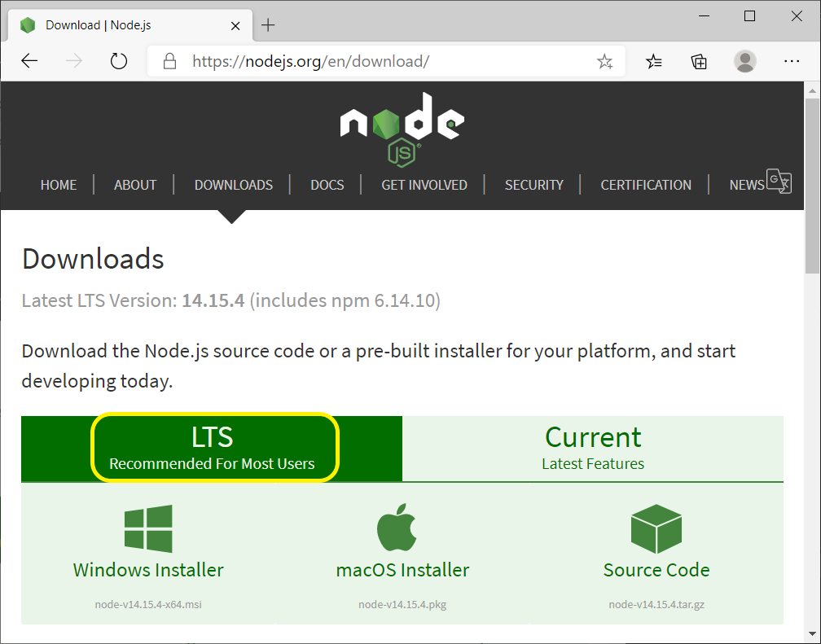Open the language translation icon

click(x=779, y=182)
